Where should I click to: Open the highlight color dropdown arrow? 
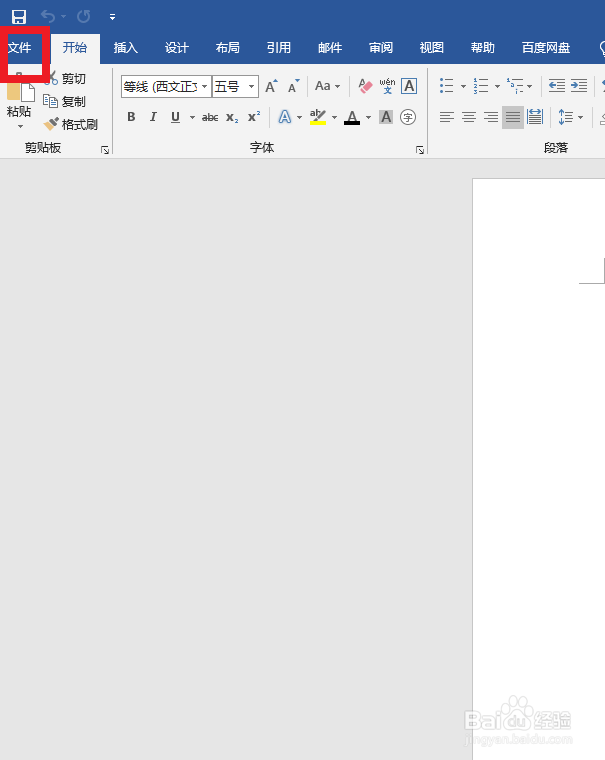tap(334, 117)
